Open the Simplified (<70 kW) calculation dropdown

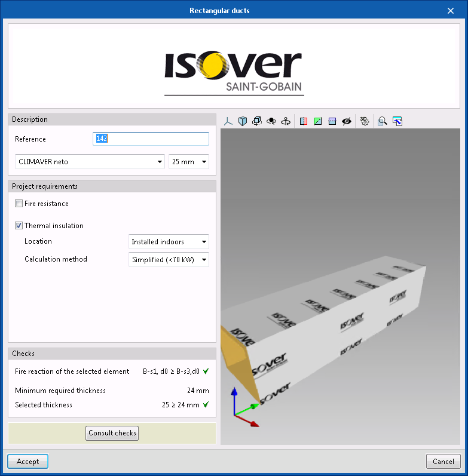(x=169, y=260)
